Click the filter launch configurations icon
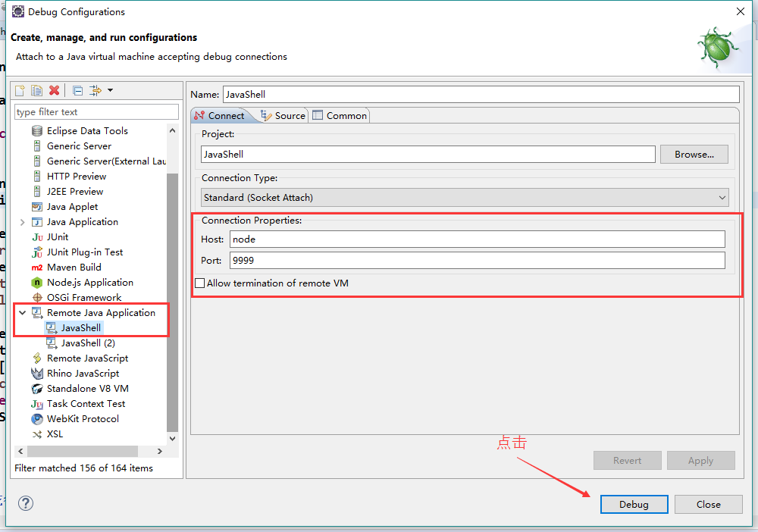The image size is (758, 532). pos(95,91)
